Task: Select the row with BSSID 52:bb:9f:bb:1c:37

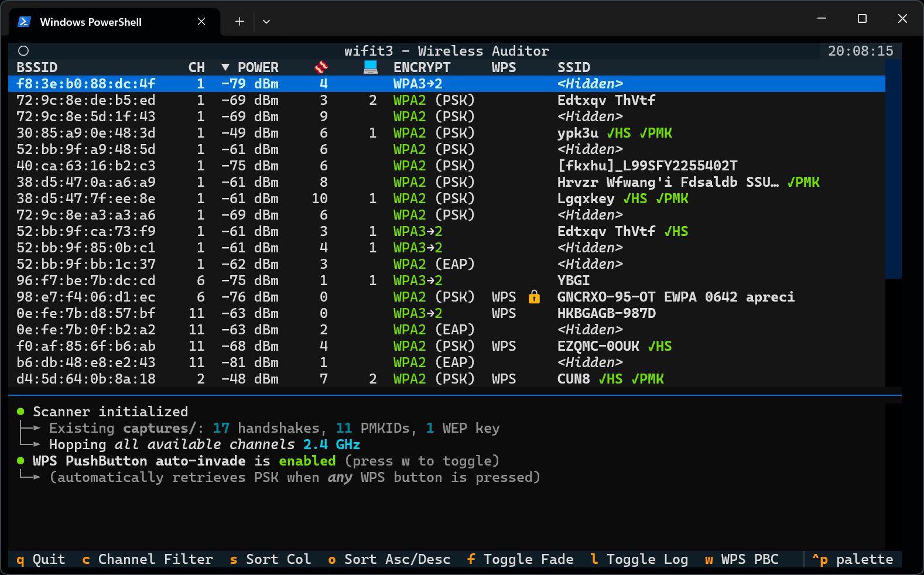Action: [447, 264]
